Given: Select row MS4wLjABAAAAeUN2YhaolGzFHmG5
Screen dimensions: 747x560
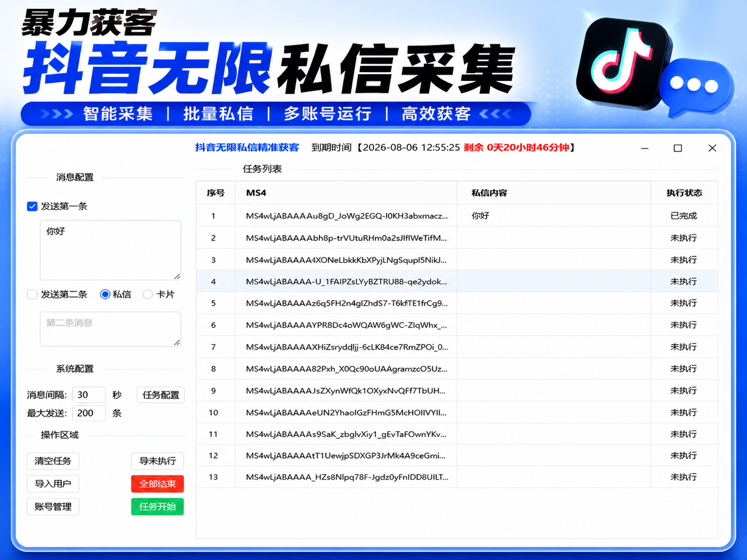Looking at the screenshot, I should pos(457,413).
